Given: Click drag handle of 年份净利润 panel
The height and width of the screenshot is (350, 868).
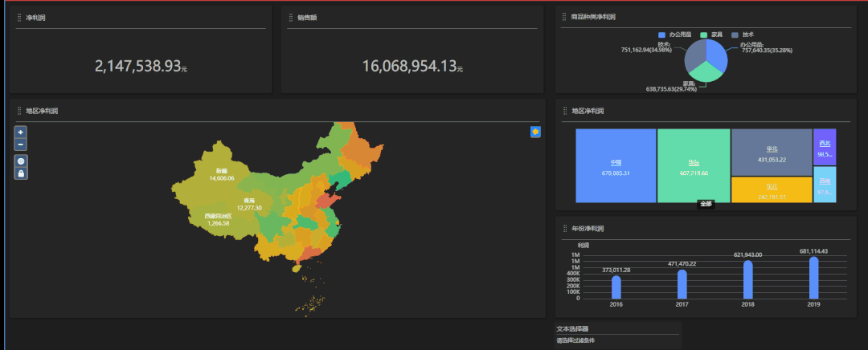Looking at the screenshot, I should click(x=564, y=229).
